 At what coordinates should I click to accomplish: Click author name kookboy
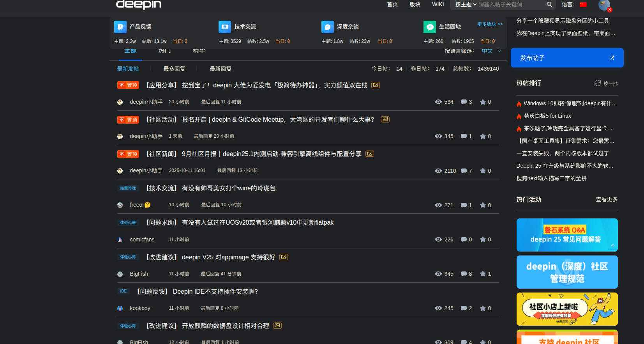[x=140, y=308]
